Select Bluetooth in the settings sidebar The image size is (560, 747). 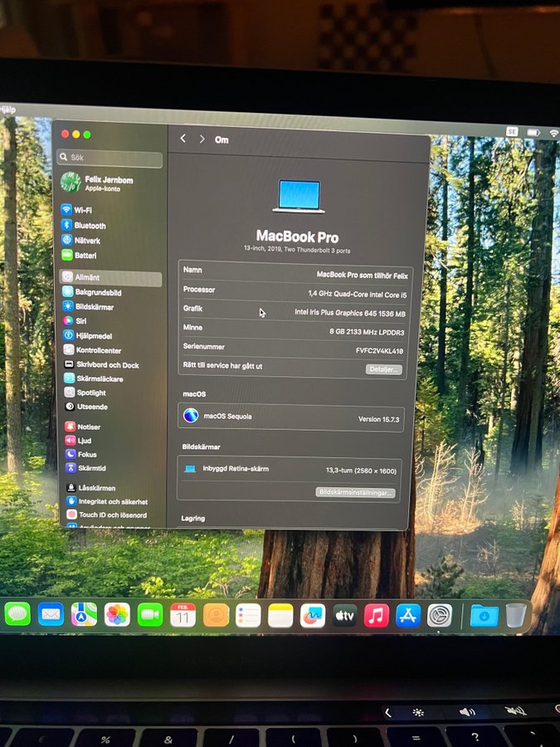[90, 226]
